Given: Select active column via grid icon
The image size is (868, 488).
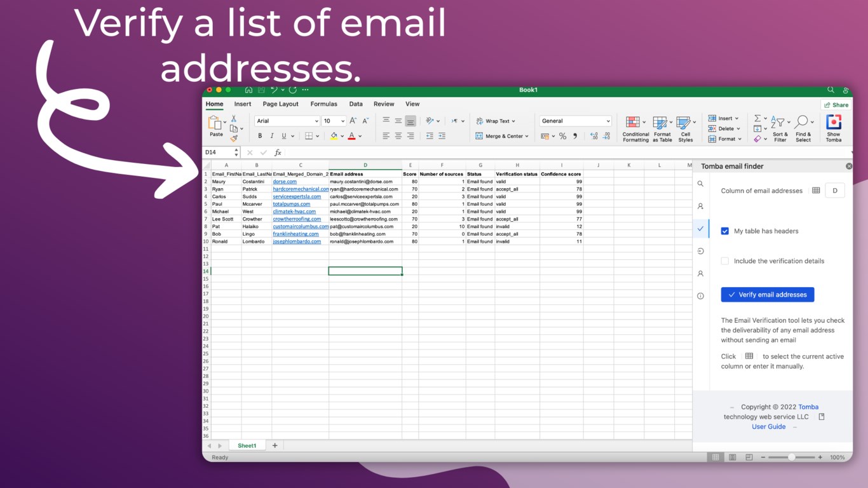Looking at the screenshot, I should coord(816,191).
